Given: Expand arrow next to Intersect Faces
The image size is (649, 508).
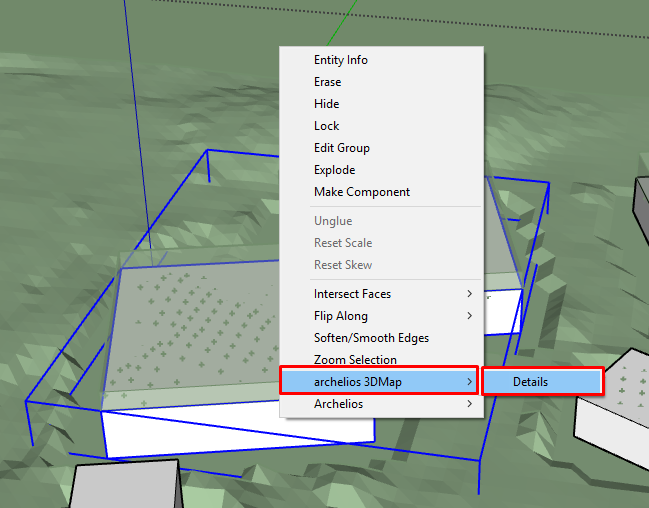Looking at the screenshot, I should (469, 294).
